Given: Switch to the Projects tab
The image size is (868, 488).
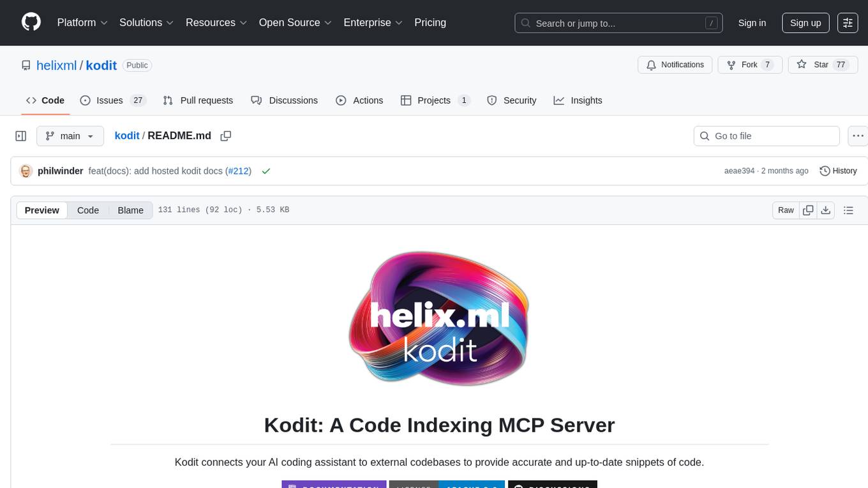Looking at the screenshot, I should pyautogui.click(x=435, y=100).
